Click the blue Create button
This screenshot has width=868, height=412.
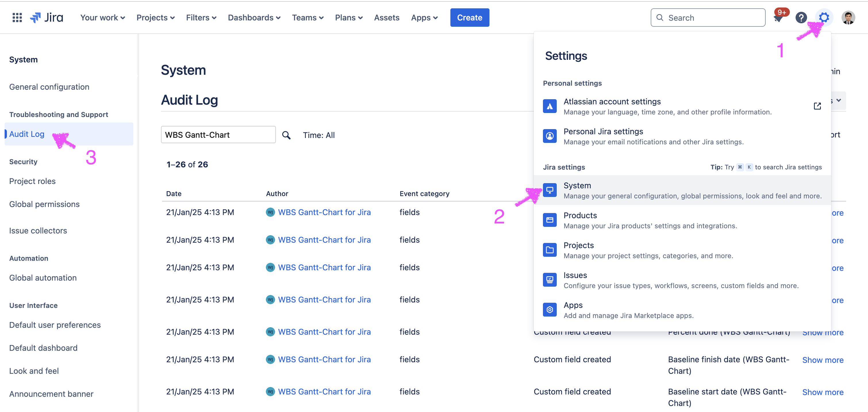coord(469,18)
